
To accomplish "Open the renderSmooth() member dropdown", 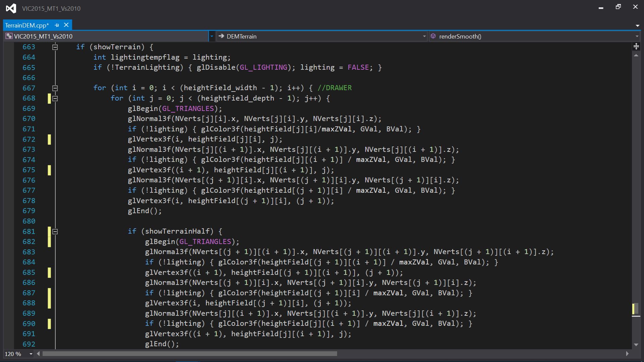I will (x=637, y=36).
